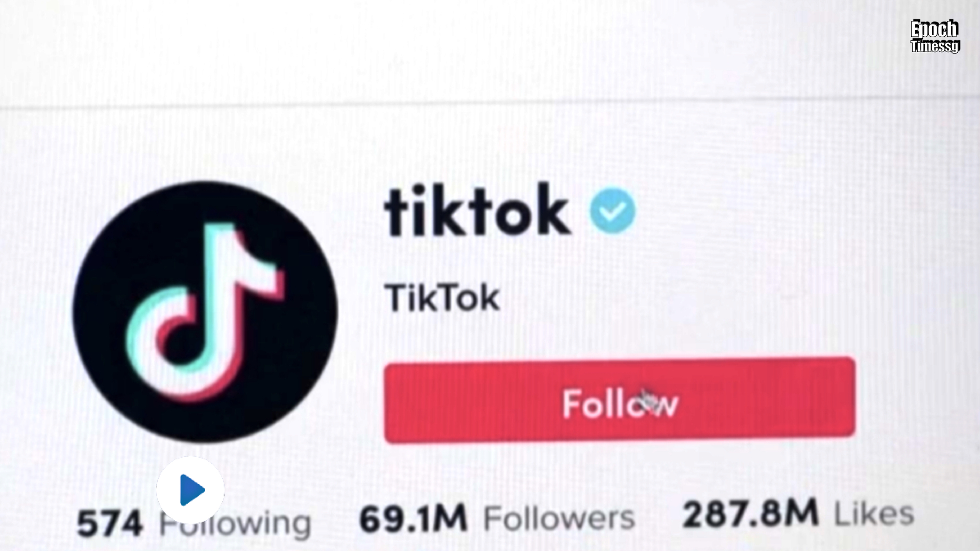The width and height of the screenshot is (980, 551).
Task: Click the 'Likes' stat label
Action: [x=874, y=514]
